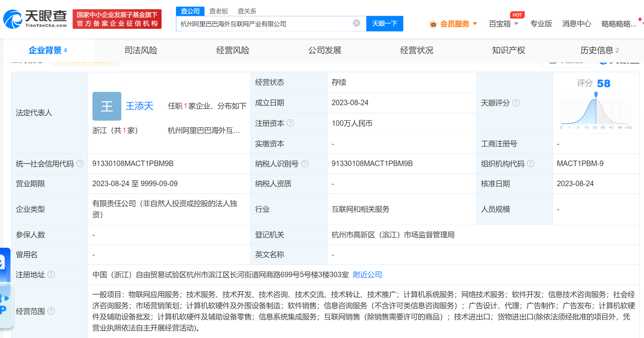
Task: Open help icon next to 经营范围
Action: click(x=51, y=311)
